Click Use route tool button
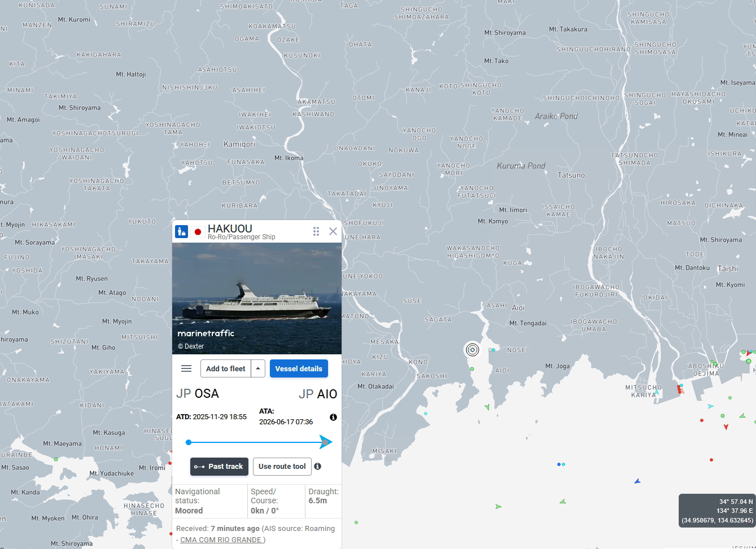Screen dimensions: 756x549 282,467
